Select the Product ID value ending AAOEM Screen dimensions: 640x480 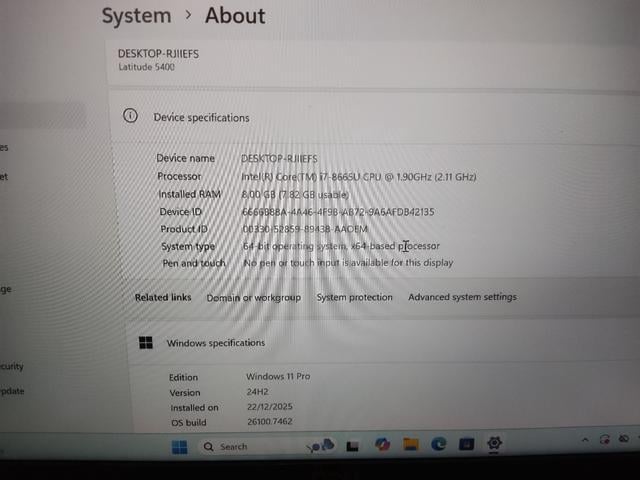[305, 229]
